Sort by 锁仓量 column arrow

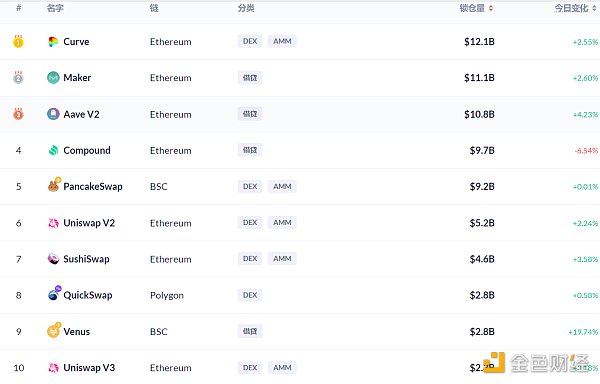pos(491,8)
